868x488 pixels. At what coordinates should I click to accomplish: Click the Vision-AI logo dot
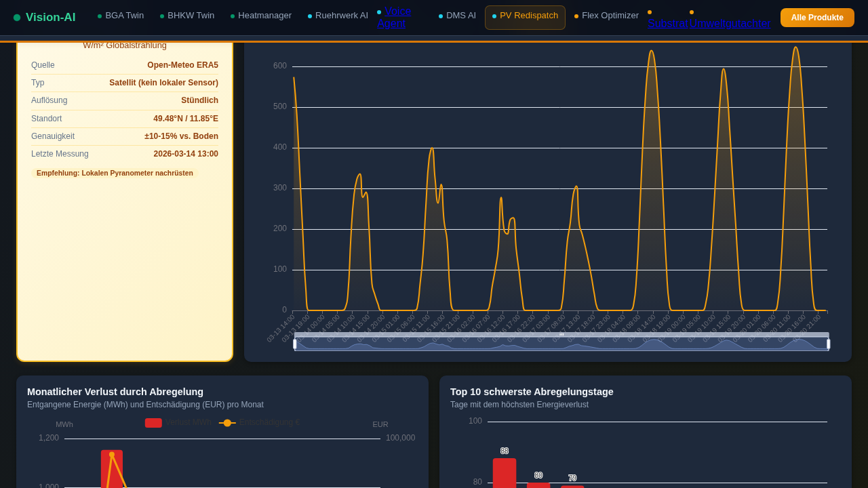17,18
